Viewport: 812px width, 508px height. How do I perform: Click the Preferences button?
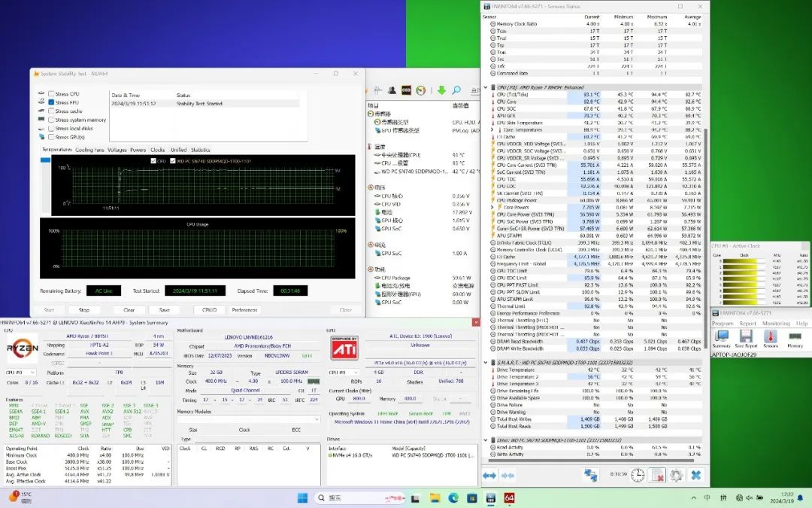[244, 309]
